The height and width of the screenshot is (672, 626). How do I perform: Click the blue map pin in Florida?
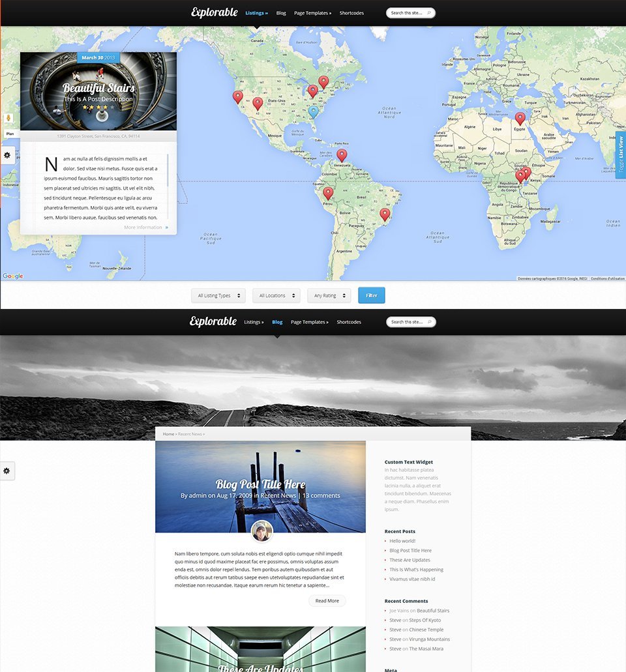pyautogui.click(x=314, y=111)
